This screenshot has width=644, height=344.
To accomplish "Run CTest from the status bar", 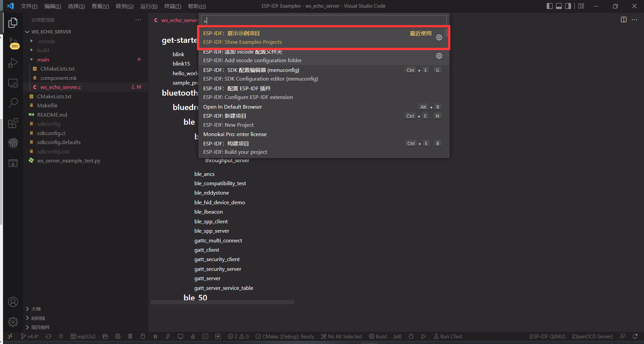I will [x=448, y=336].
